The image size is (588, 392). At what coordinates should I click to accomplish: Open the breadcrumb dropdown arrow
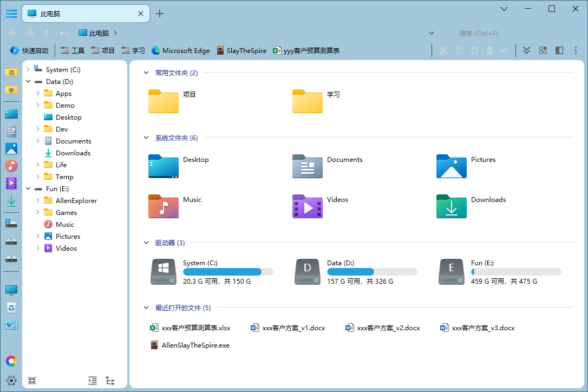click(432, 33)
